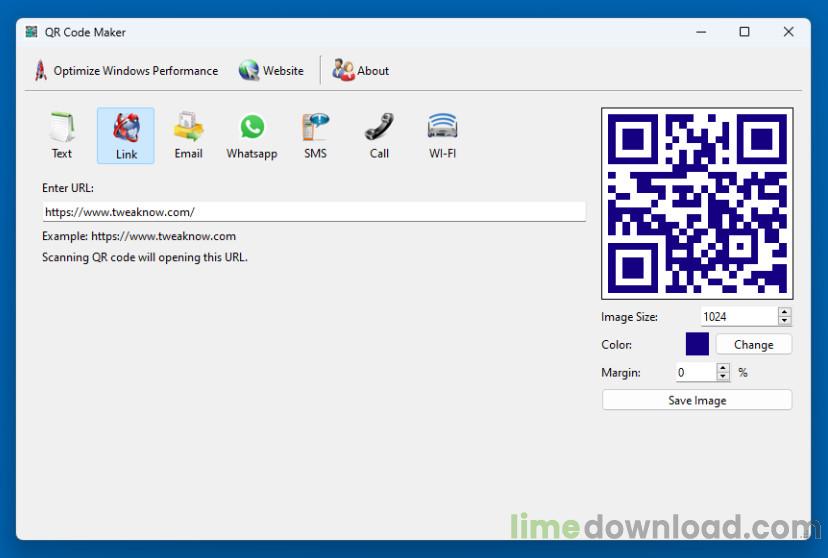
Task: Choose the Email QR code type
Action: pos(188,136)
